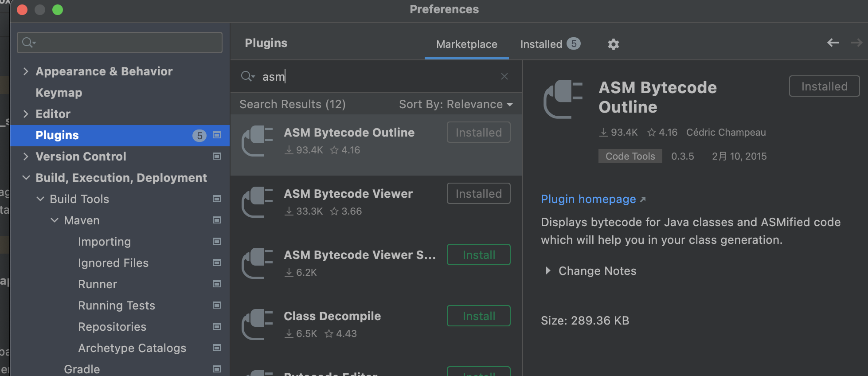
Task: Click the project-level icon next to Runner
Action: [217, 284]
